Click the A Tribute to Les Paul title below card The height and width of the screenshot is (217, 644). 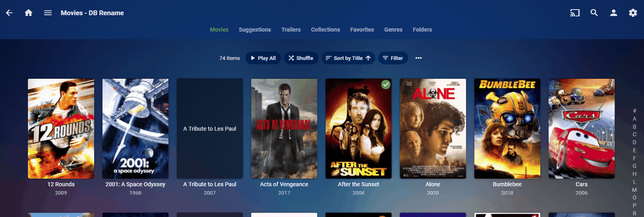[210, 184]
